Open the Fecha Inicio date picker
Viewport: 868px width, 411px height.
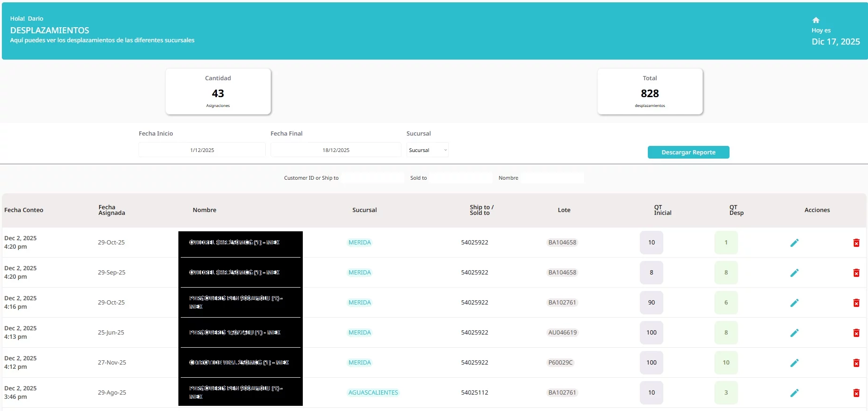tap(202, 150)
